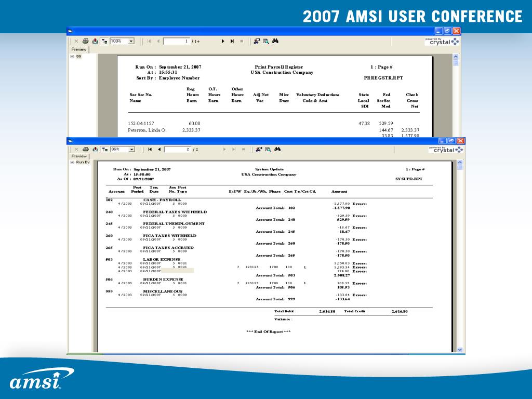The width and height of the screenshot is (532, 399).
Task: Print the Payroll Register report
Action: pyautogui.click(x=86, y=41)
